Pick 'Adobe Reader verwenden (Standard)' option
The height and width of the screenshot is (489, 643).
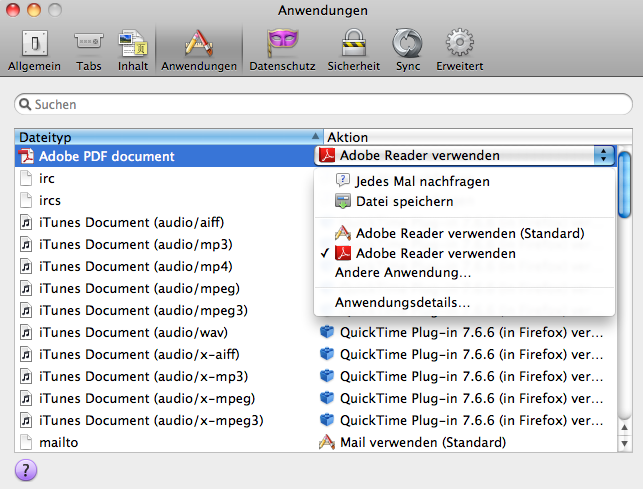pos(469,233)
